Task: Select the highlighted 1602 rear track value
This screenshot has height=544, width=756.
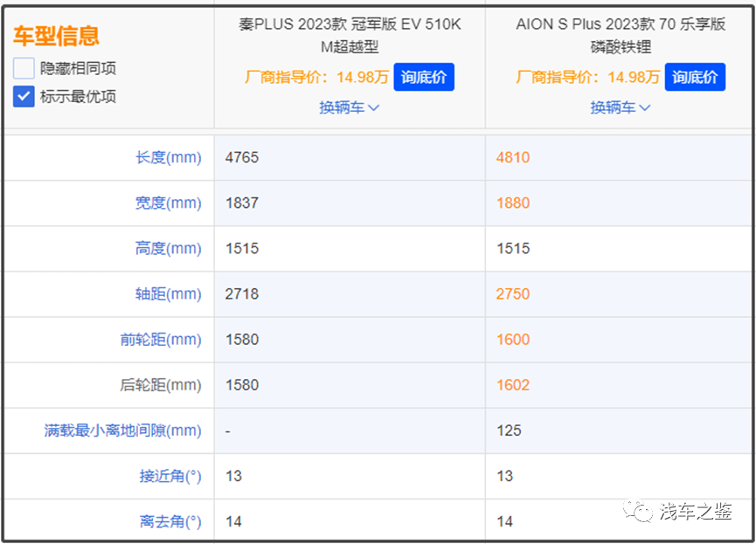Action: coord(513,385)
